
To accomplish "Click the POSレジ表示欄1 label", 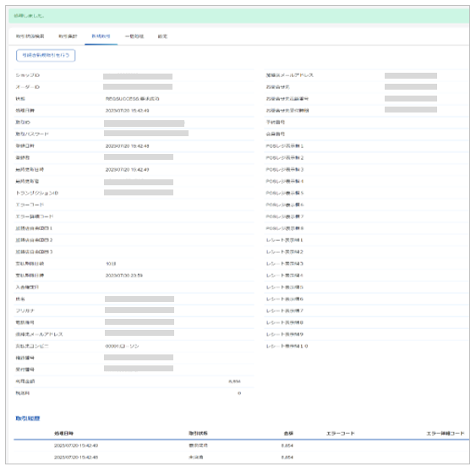I will 285,146.
